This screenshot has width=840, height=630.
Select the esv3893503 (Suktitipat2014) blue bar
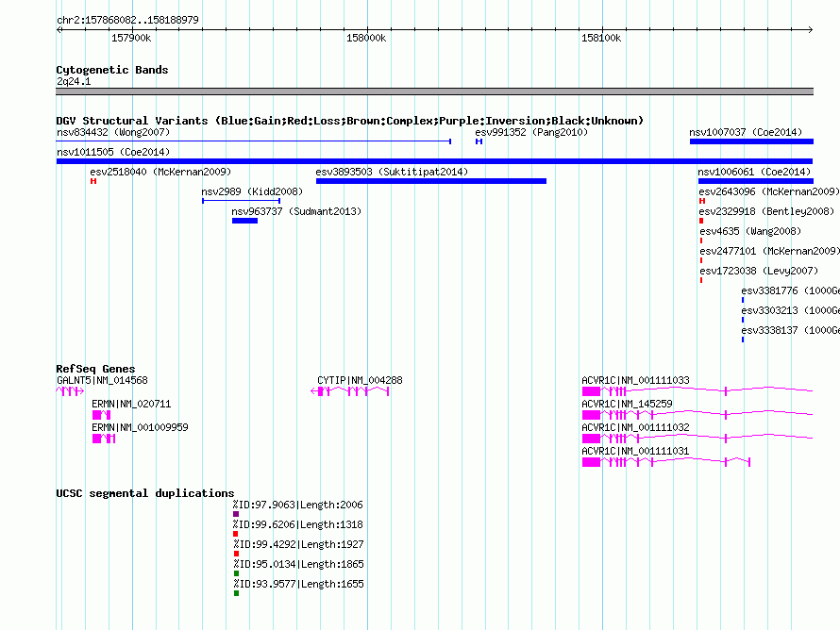(x=431, y=181)
